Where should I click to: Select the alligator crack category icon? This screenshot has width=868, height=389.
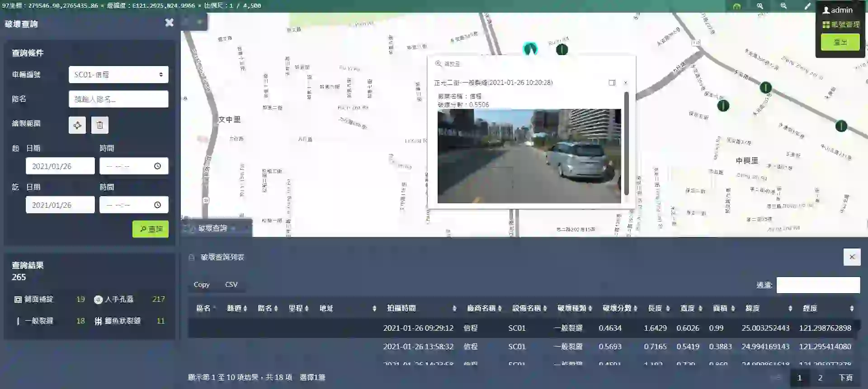(98, 321)
